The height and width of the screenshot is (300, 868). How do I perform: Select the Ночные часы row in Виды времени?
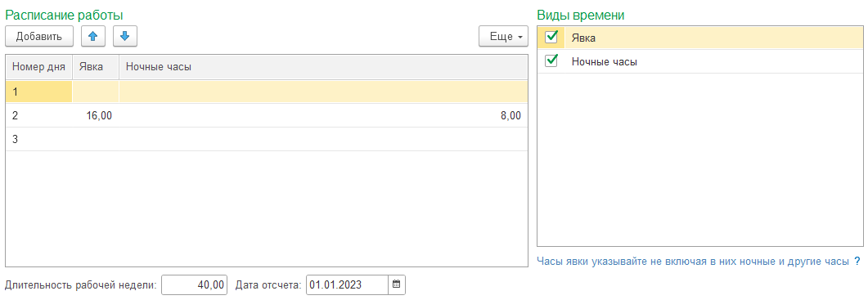pos(699,61)
